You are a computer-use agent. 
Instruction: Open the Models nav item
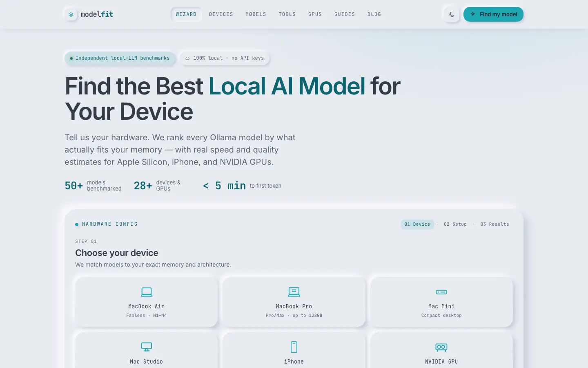256,14
